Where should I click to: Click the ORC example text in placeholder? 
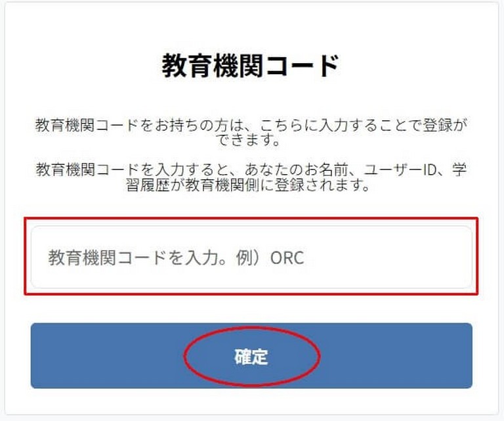[x=287, y=257]
